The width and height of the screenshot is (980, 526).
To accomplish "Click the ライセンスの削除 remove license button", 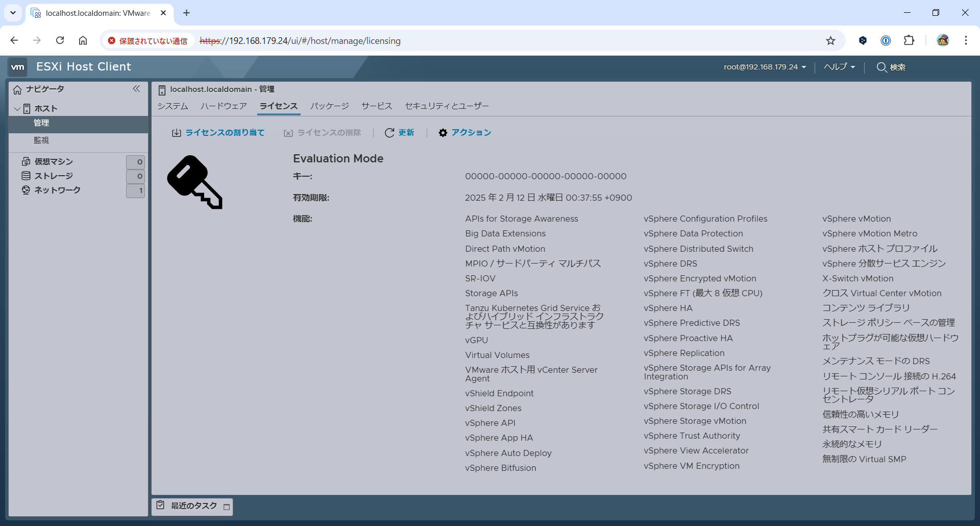I will tap(323, 133).
